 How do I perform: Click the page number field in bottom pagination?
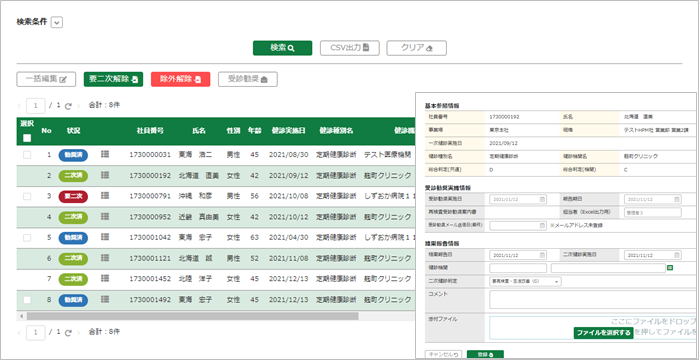(x=36, y=332)
